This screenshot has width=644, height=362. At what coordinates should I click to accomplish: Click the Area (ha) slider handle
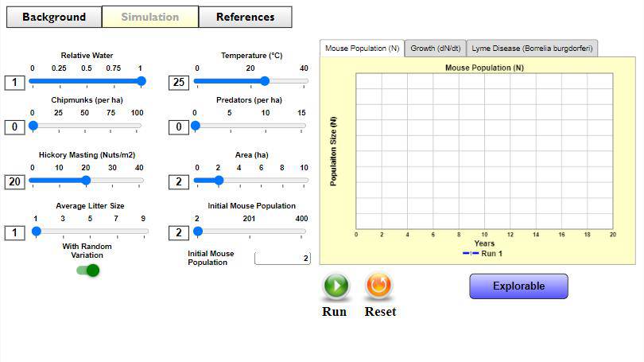(219, 181)
